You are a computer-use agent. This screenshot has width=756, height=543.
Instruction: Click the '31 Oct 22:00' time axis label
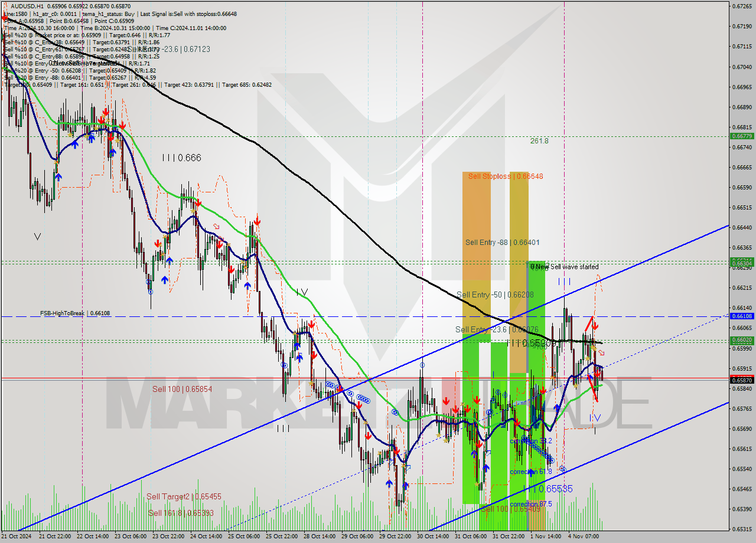pyautogui.click(x=509, y=537)
